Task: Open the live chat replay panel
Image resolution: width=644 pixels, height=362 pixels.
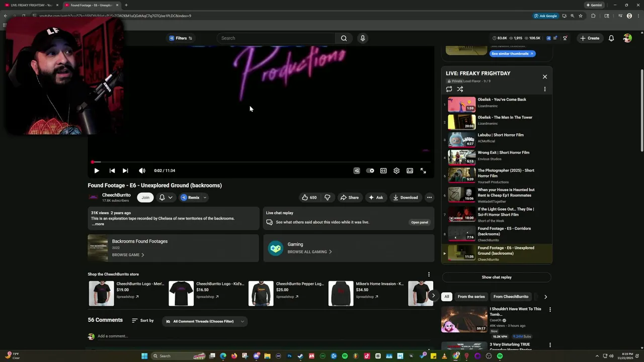Action: (420, 222)
